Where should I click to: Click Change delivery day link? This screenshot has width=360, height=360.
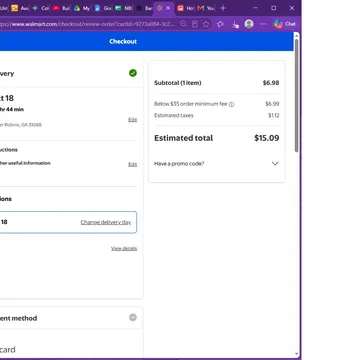pyautogui.click(x=106, y=222)
